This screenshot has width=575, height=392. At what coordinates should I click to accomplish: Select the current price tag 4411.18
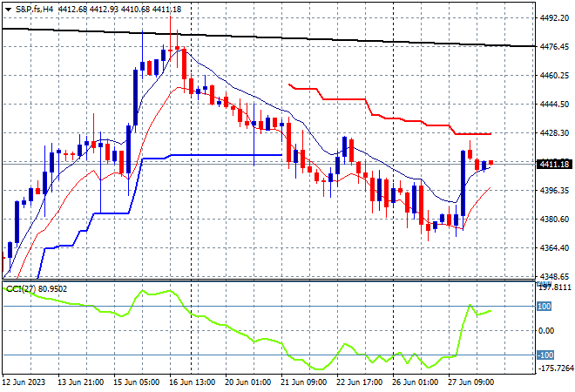tap(555, 164)
